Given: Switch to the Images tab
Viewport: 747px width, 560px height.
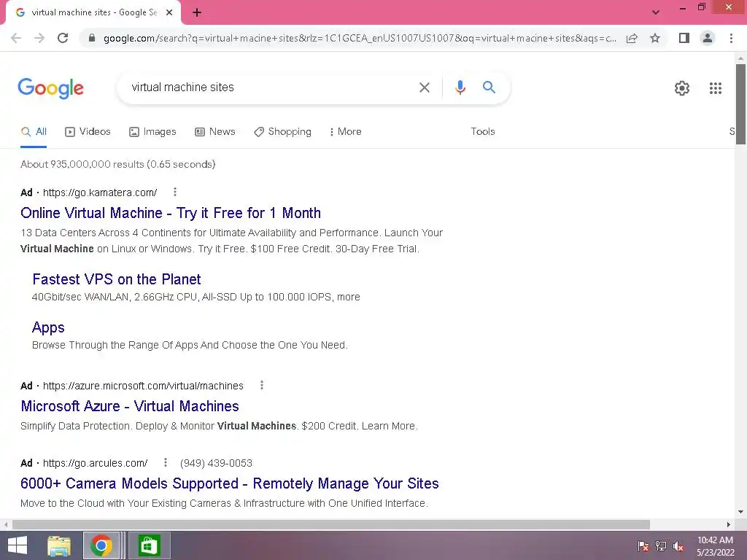Looking at the screenshot, I should (x=152, y=132).
